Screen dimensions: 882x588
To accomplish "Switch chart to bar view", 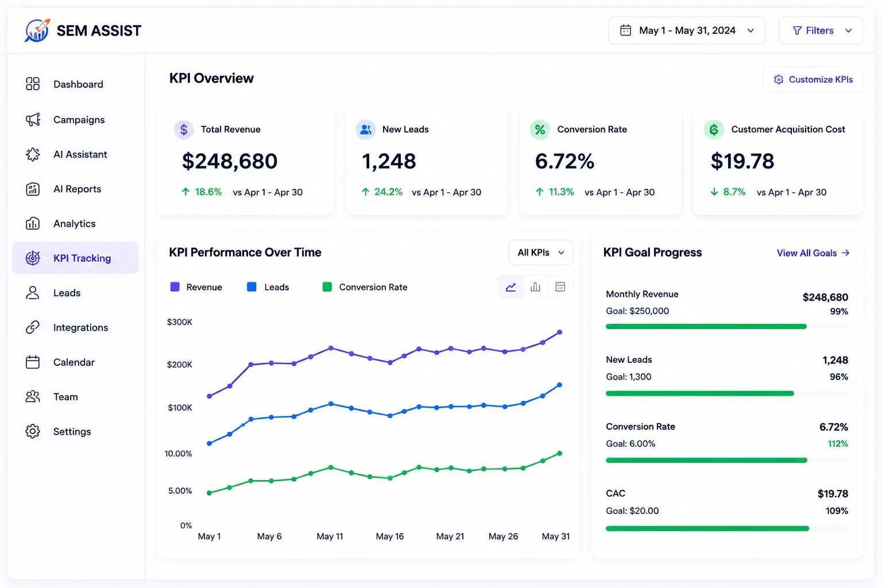I will pyautogui.click(x=535, y=287).
